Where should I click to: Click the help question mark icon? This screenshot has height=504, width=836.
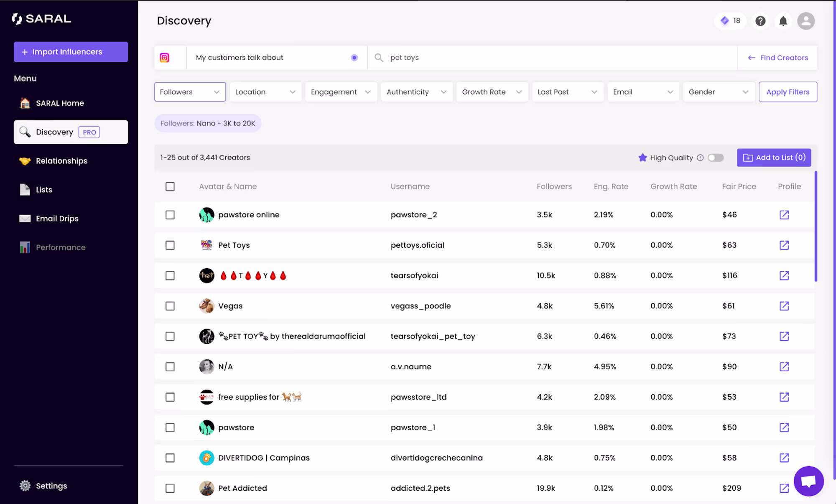coord(760,21)
